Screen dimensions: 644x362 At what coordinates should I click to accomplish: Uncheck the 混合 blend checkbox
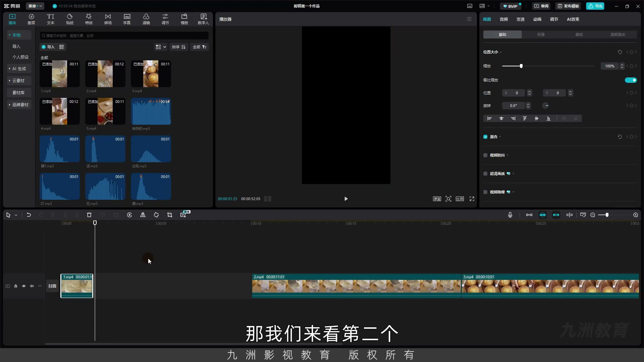485,137
